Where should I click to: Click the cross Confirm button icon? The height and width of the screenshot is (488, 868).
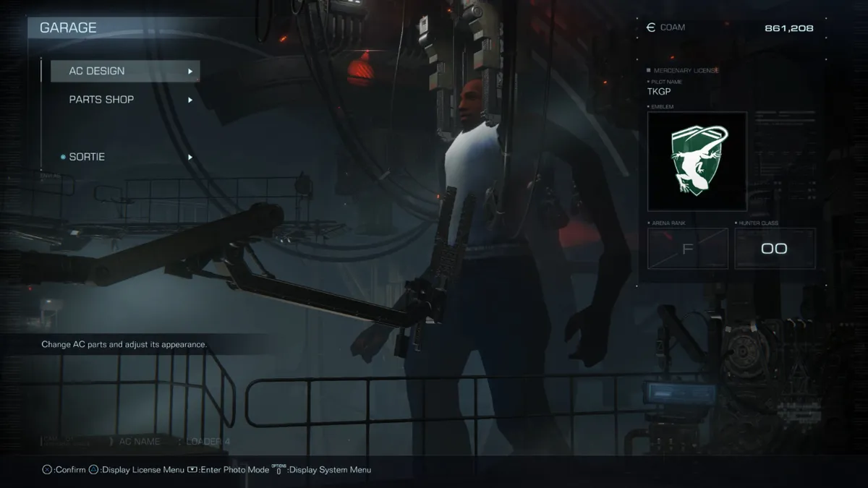coord(47,470)
